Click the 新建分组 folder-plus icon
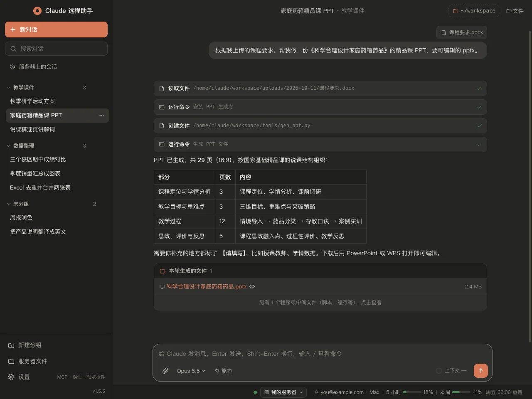This screenshot has width=532, height=399. point(11,345)
